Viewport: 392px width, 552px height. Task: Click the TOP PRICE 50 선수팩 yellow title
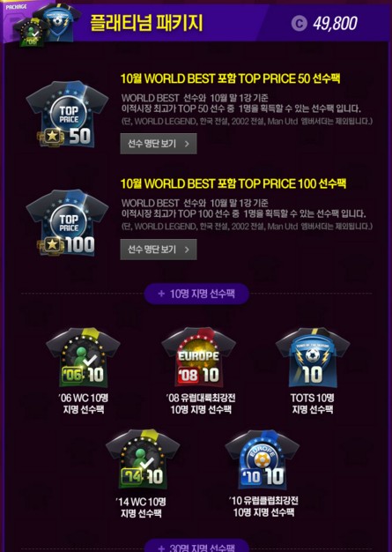point(230,78)
